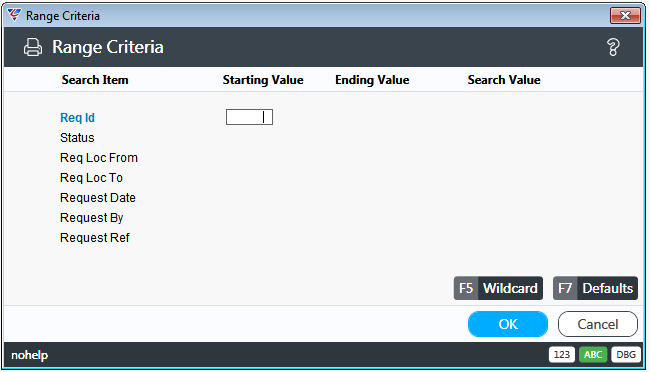The height and width of the screenshot is (372, 650).
Task: Toggle the ABC alpha mode indicator
Action: pos(593,355)
